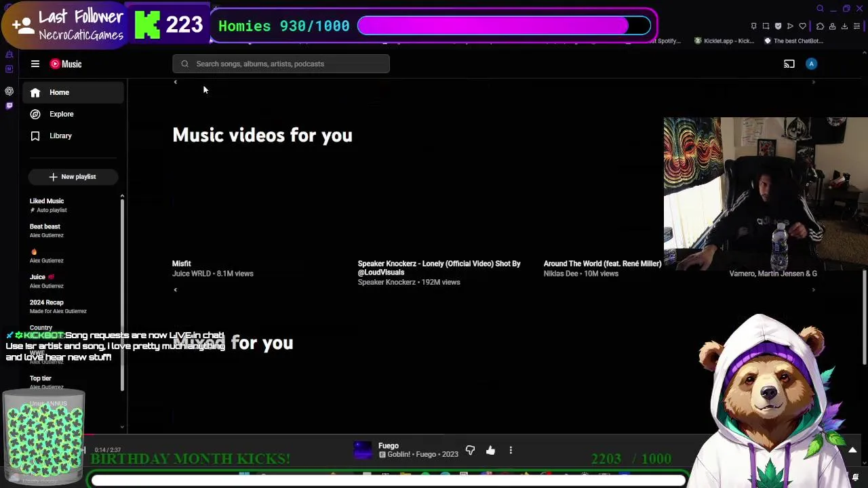Like the song Fuego
The image size is (868, 488).
click(490, 450)
